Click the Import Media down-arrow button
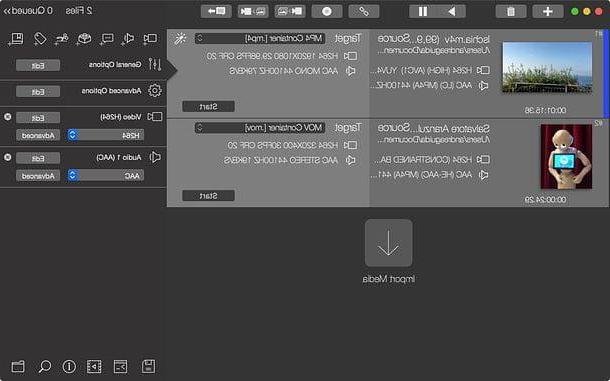Screen dimensions: 610x381 388,243
